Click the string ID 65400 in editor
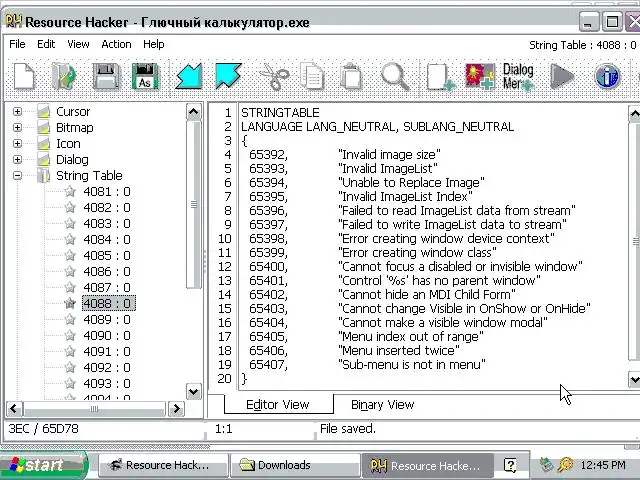This screenshot has width=640, height=480. tap(268, 267)
